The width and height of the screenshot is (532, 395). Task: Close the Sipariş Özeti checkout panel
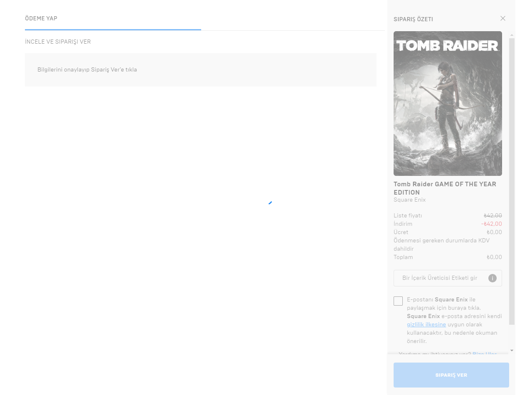coord(503,18)
